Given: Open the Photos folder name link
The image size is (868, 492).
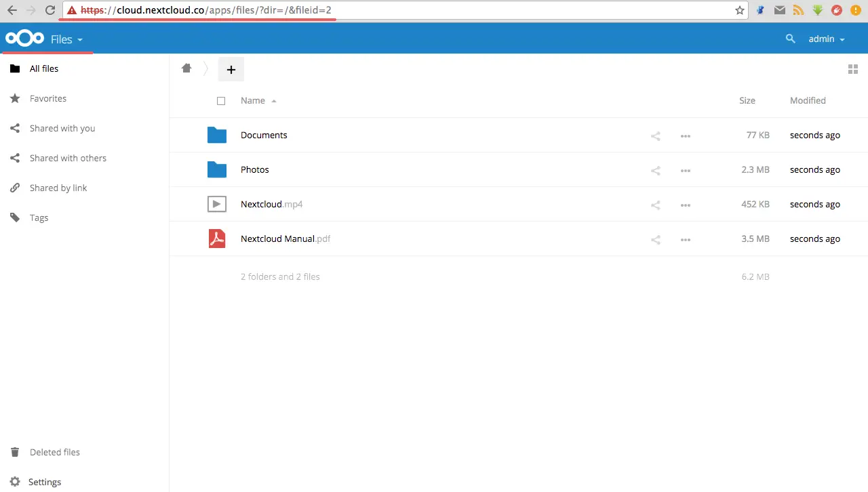Looking at the screenshot, I should [x=255, y=169].
